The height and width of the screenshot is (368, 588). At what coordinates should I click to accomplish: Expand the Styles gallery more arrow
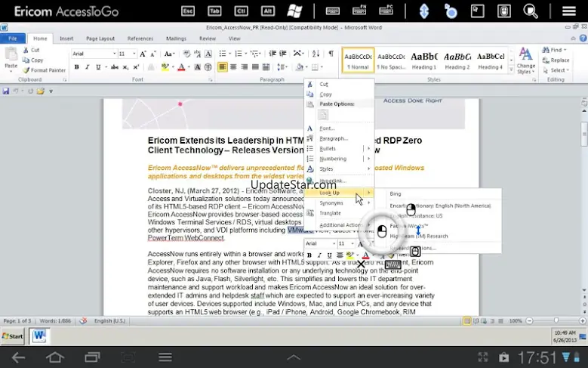point(511,70)
